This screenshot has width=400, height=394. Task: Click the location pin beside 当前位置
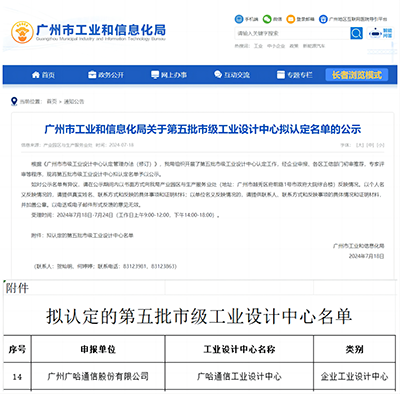(14, 101)
